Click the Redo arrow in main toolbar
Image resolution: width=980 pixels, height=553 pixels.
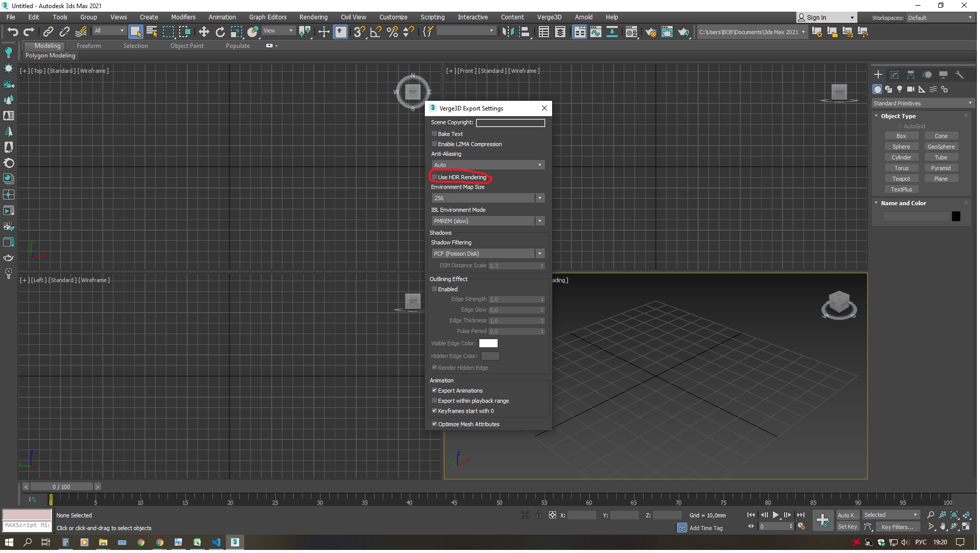pyautogui.click(x=29, y=32)
